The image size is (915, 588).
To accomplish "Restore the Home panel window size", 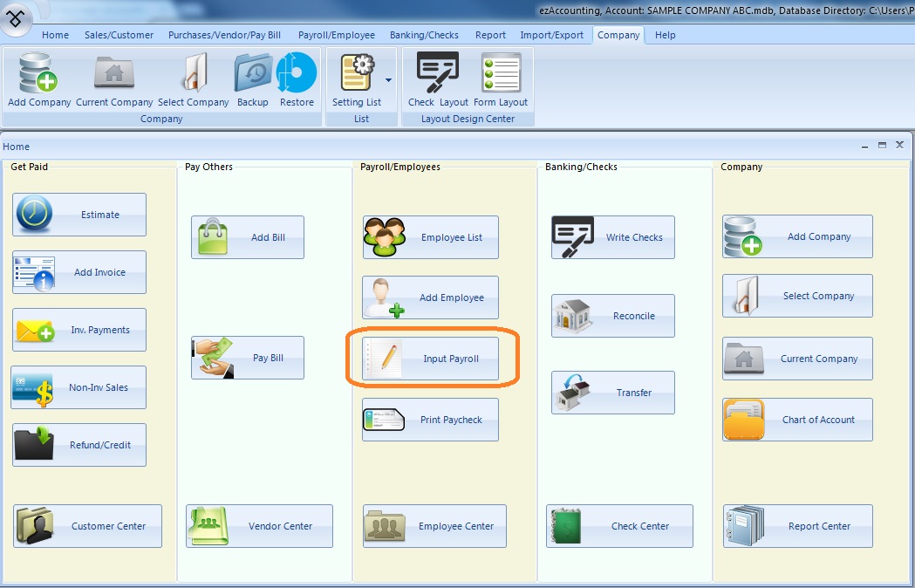I will [882, 146].
